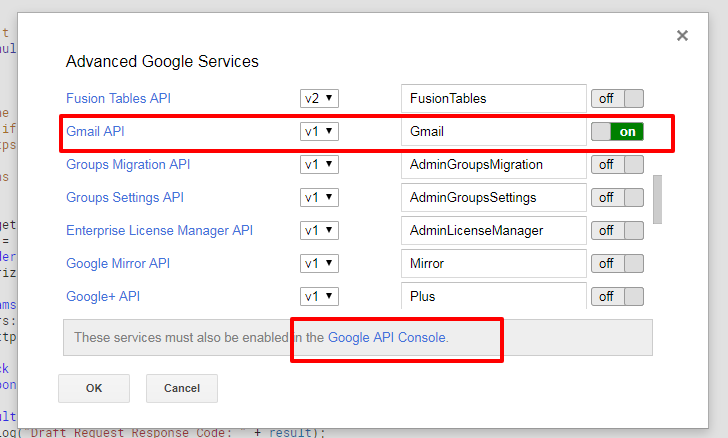Open the Fusion Tables API v2 version dropdown
Viewport: 728px width, 438px height.
[x=319, y=98]
